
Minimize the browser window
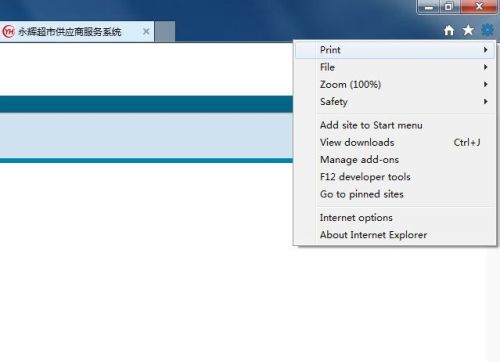click(x=429, y=7)
